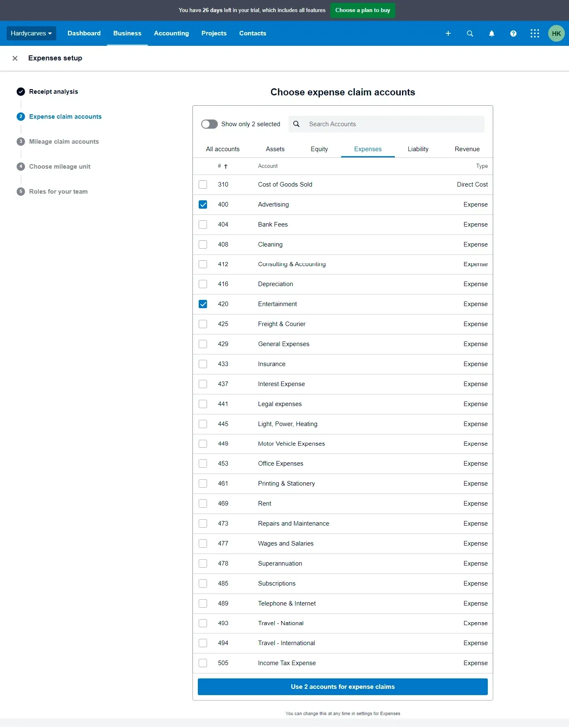Screen dimensions: 569x728
Task: Click the step 3 circle icon
Action: 21,142
